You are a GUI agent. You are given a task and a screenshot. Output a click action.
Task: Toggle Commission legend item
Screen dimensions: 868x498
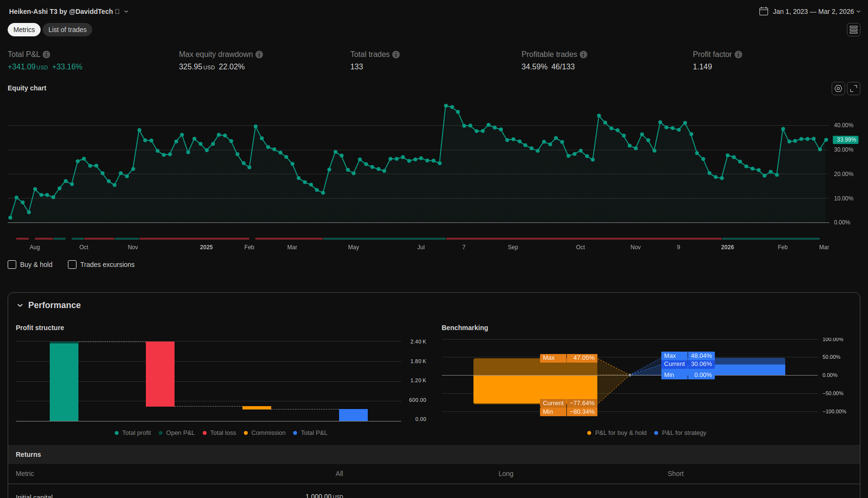click(264, 433)
